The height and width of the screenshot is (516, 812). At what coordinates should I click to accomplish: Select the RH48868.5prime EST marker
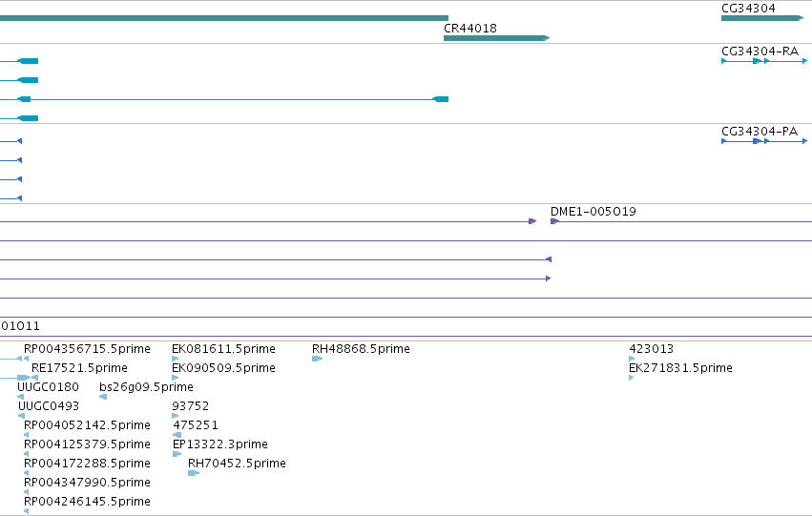coord(317,359)
